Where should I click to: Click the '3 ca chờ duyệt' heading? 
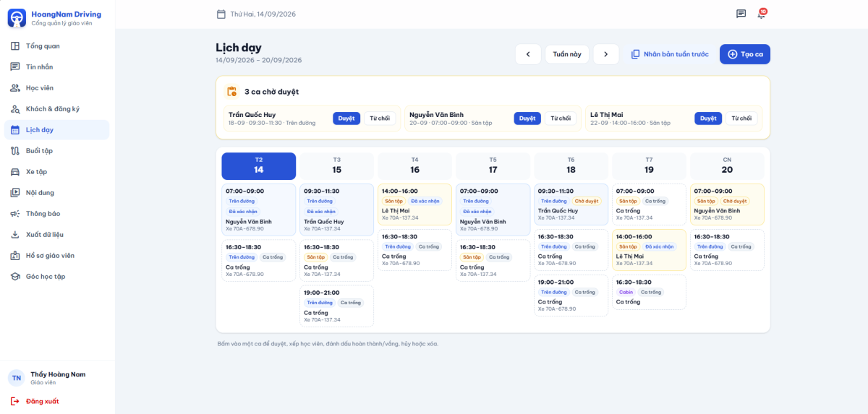pos(271,92)
